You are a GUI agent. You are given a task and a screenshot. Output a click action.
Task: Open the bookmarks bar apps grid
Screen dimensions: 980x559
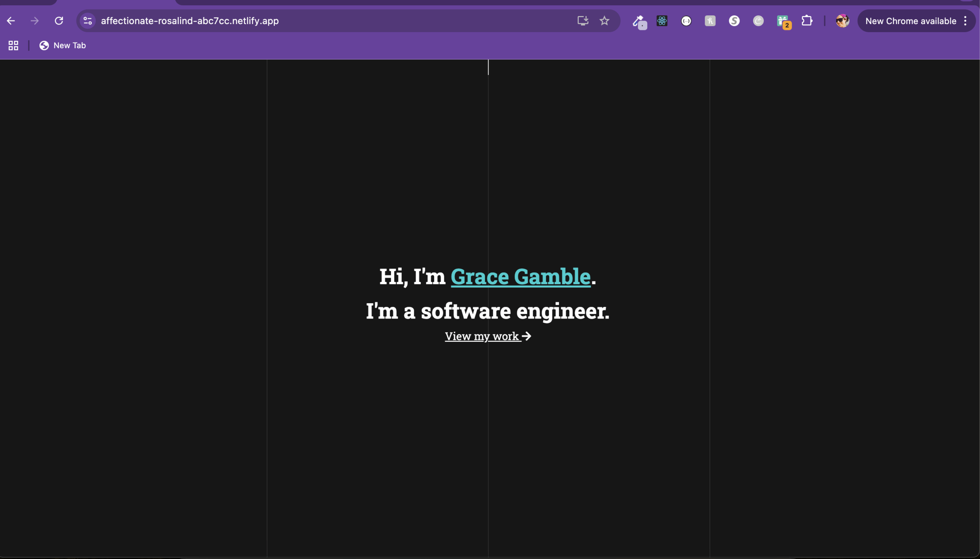[x=13, y=45]
